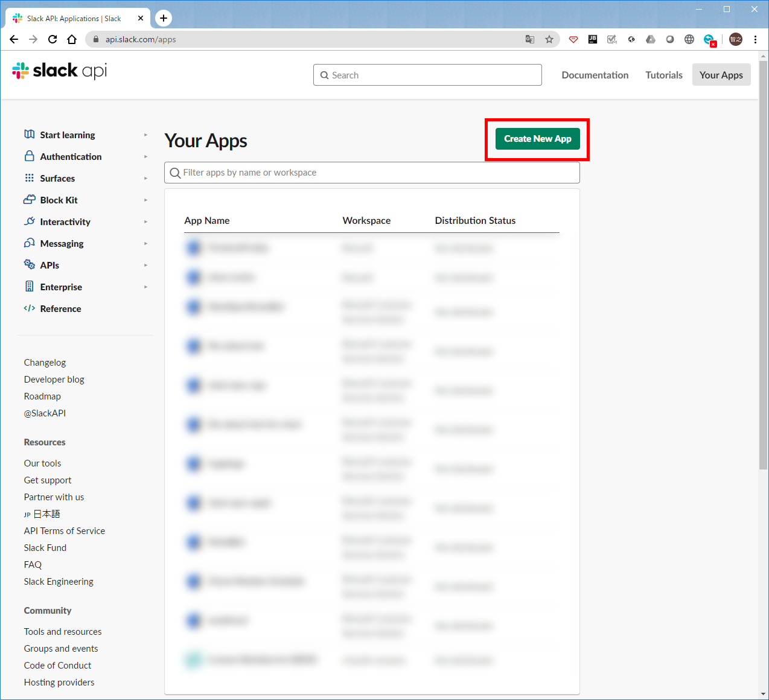769x700 pixels.
Task: Expand the Interactivity section arrow
Action: pyautogui.click(x=145, y=222)
